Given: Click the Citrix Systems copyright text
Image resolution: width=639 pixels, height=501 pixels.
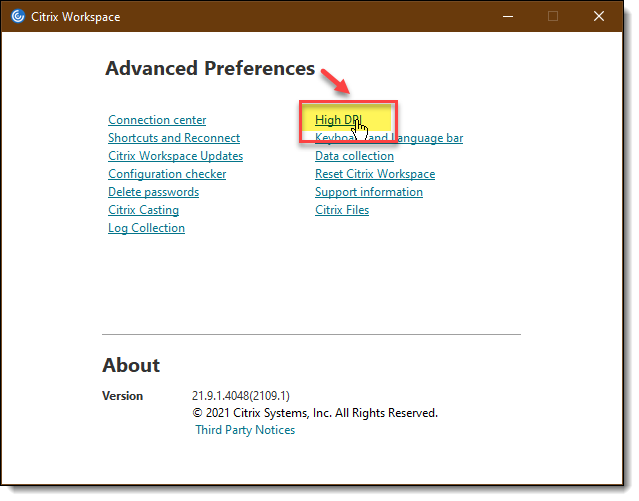Looking at the screenshot, I should (315, 413).
